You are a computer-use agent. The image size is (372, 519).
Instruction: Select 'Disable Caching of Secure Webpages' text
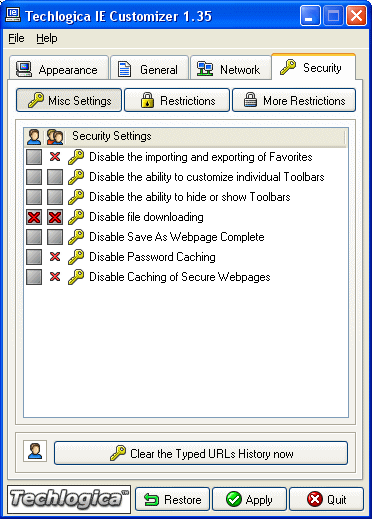pyautogui.click(x=180, y=277)
